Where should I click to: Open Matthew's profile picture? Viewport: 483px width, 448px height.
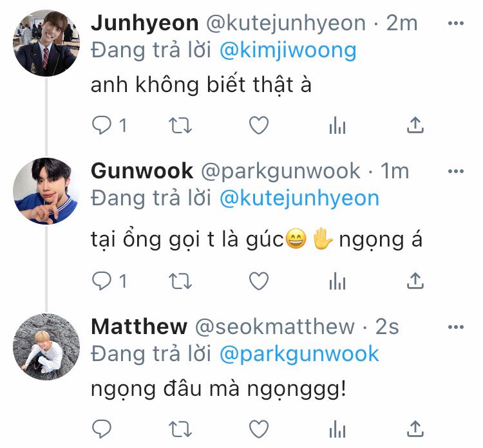click(x=46, y=347)
